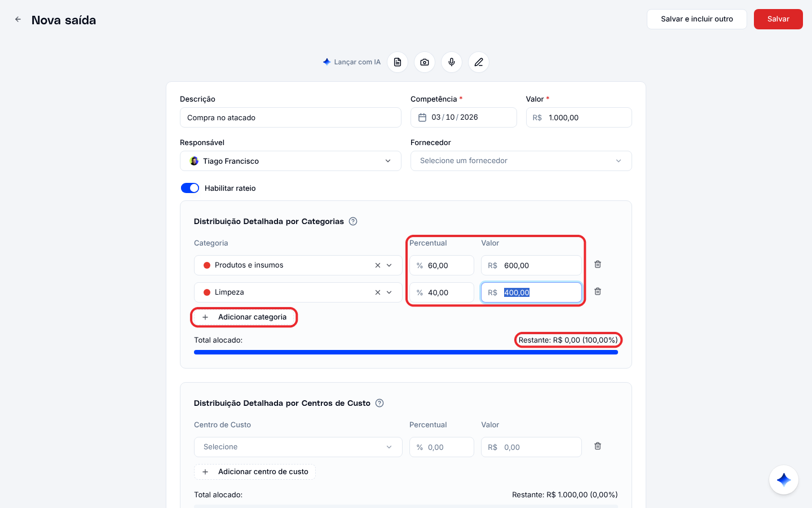Click the pencil edit icon in AI toolbar
Screen dimensions: 812x508
[x=479, y=62]
